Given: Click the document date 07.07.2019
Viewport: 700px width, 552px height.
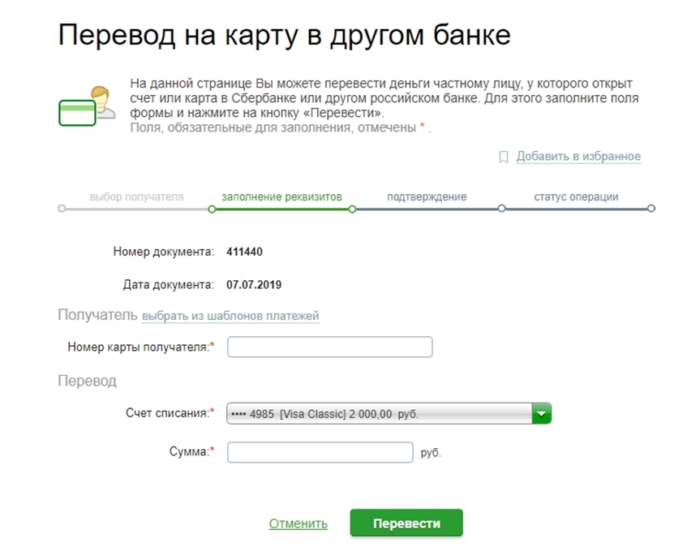Looking at the screenshot, I should [x=255, y=284].
